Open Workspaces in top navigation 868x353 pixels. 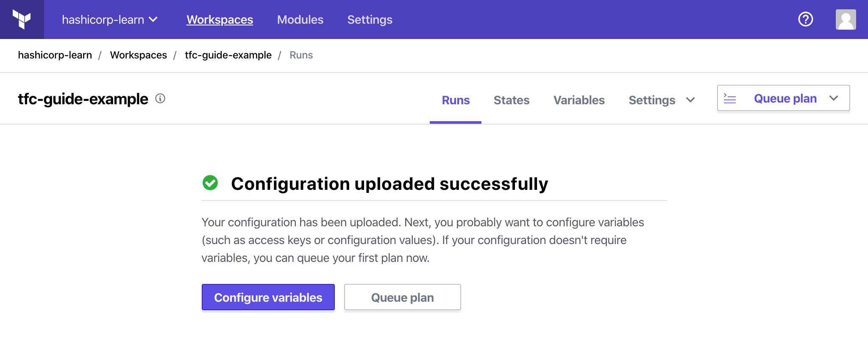tap(220, 19)
